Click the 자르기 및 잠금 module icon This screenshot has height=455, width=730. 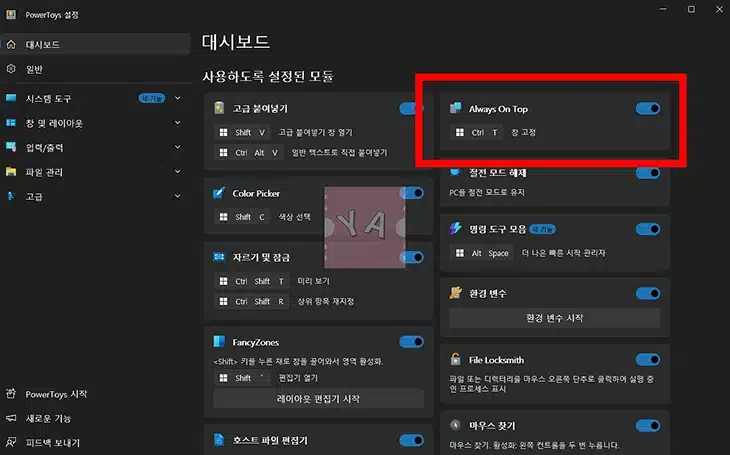(x=219, y=257)
